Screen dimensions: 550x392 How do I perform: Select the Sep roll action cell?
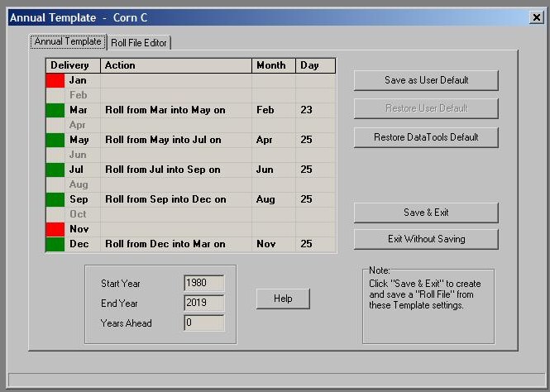175,199
